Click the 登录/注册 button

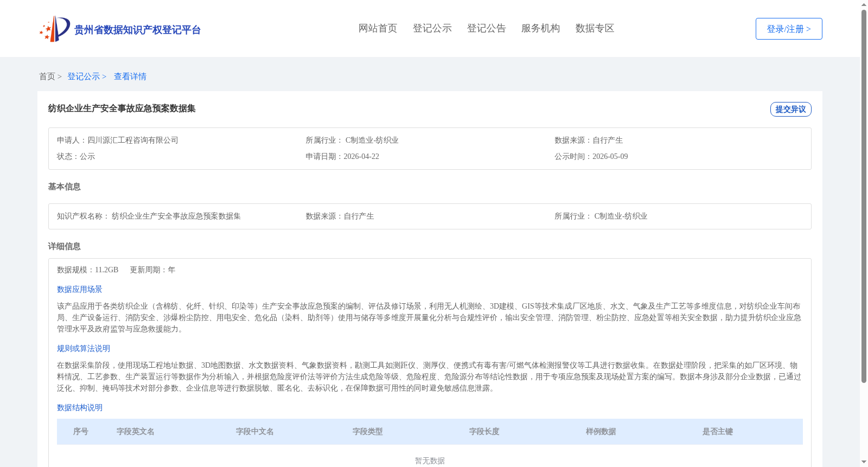coord(789,29)
